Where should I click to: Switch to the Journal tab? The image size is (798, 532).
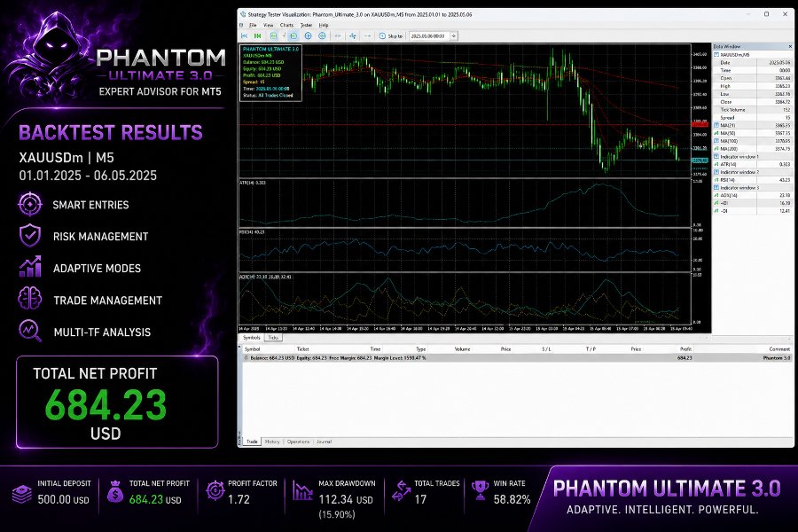(x=325, y=442)
